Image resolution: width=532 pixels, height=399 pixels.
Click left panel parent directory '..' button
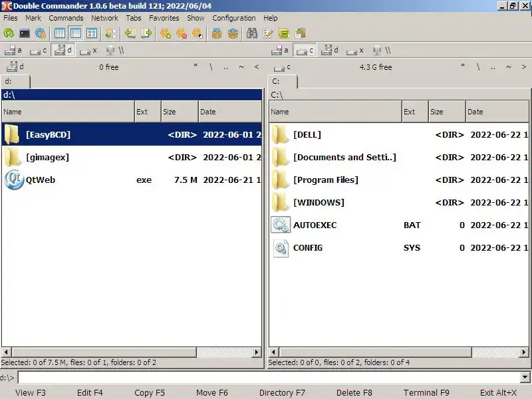[x=225, y=67]
